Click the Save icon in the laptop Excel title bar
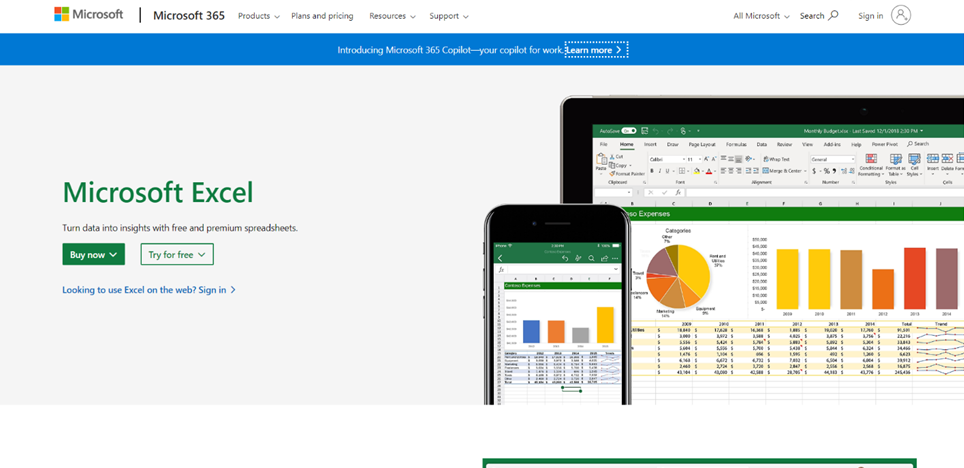Viewport: 964px width, 468px height. pos(645,131)
